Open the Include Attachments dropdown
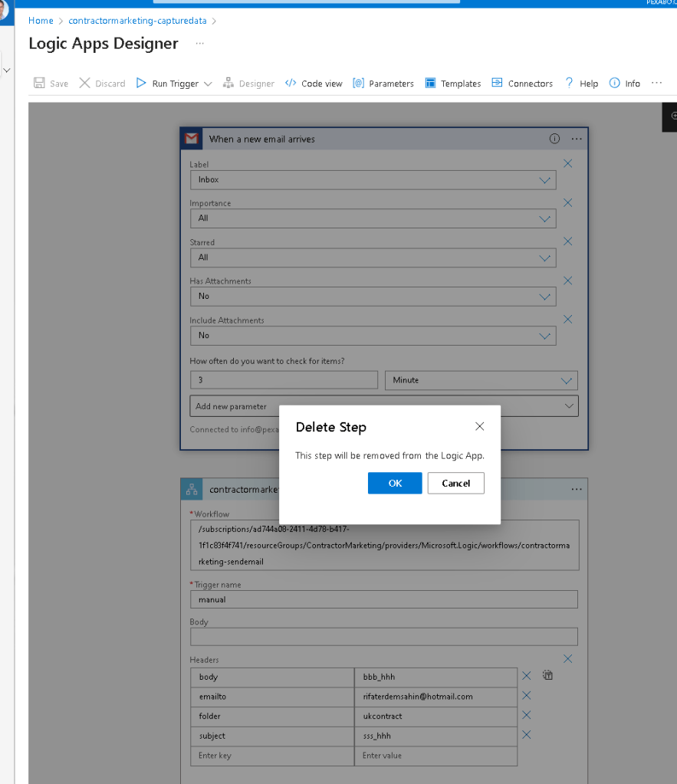Viewport: 677px width, 784px height. tap(373, 336)
